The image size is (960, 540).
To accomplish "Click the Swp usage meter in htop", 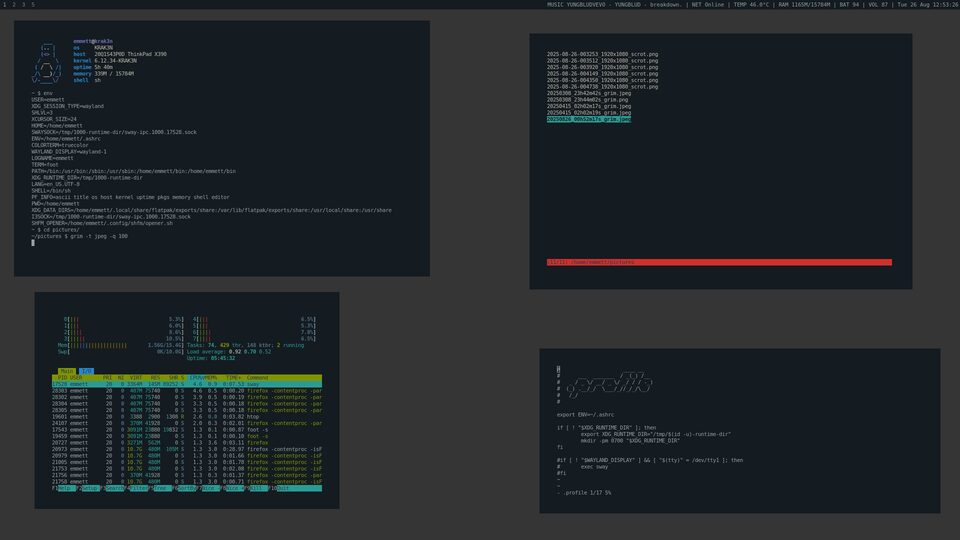I will tap(121, 352).
